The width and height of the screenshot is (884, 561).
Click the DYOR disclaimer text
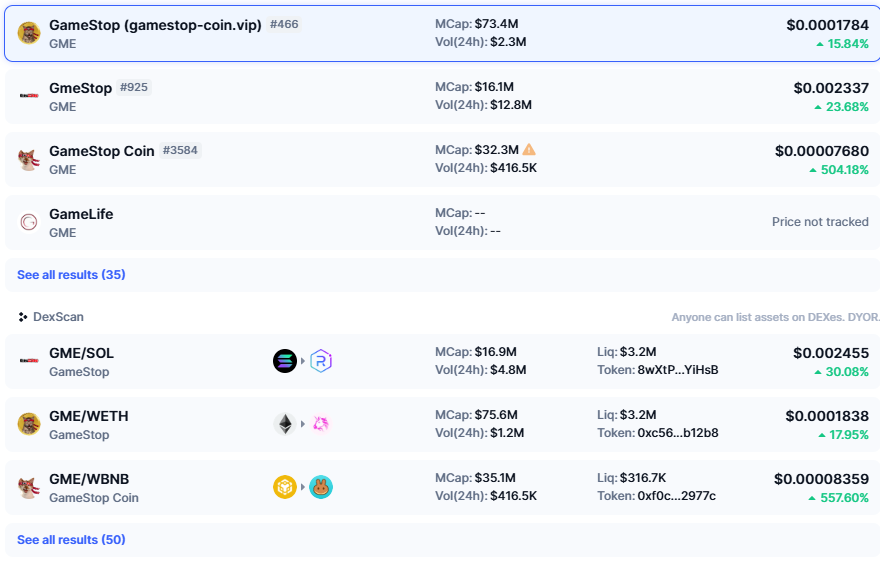776,317
